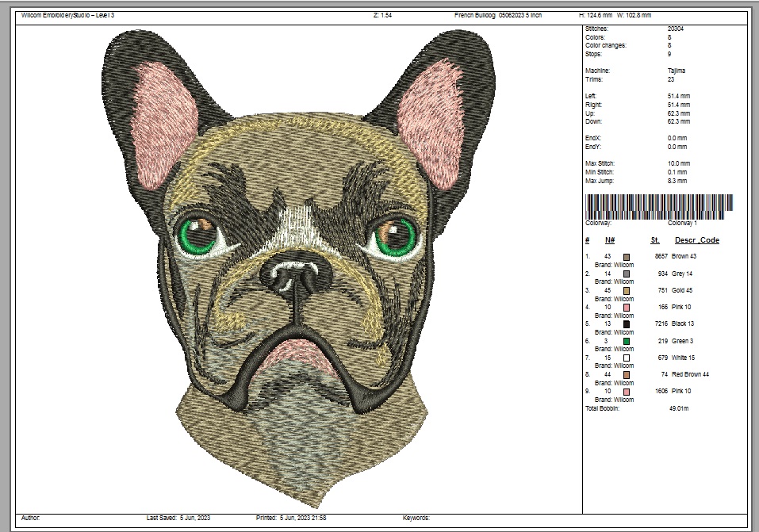Image resolution: width=759 pixels, height=532 pixels.
Task: Click the Total Bobbin length value
Action: [679, 408]
